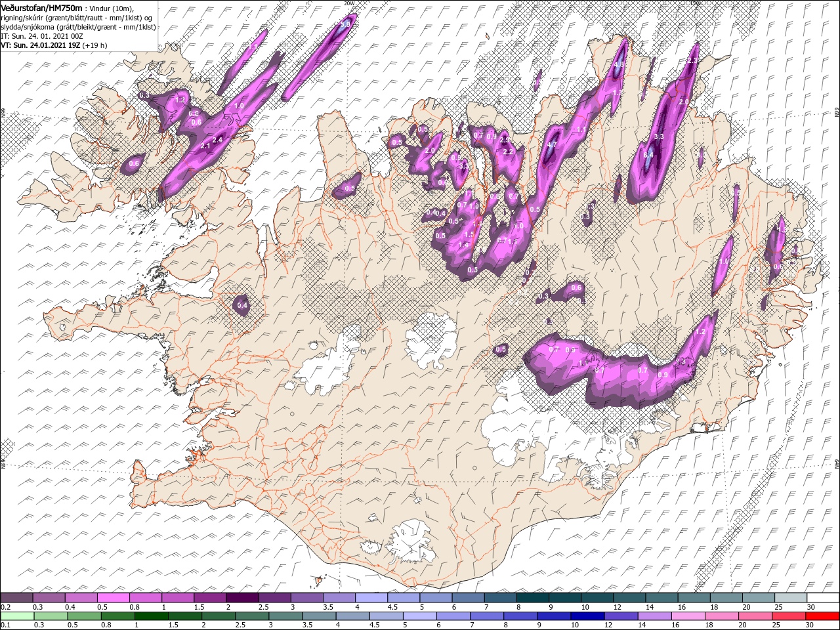The width and height of the screenshot is (840, 630).
Task: Click the purple-row swatch between 6 and 7
Action: click(467, 598)
